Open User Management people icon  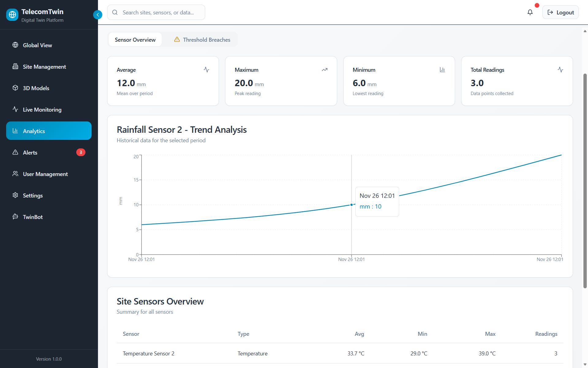[15, 174]
